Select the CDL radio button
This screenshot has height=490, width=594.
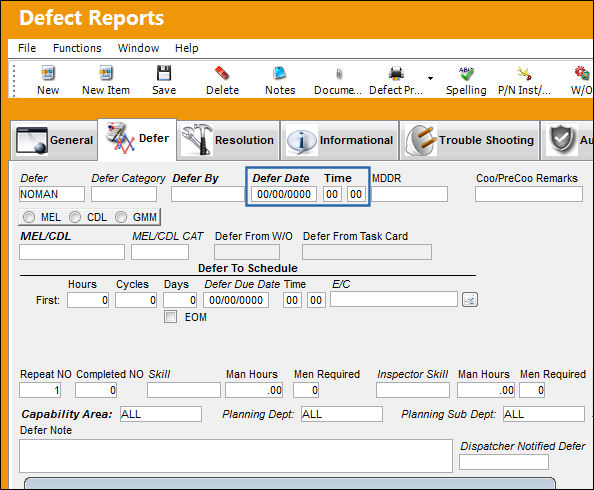(75, 217)
